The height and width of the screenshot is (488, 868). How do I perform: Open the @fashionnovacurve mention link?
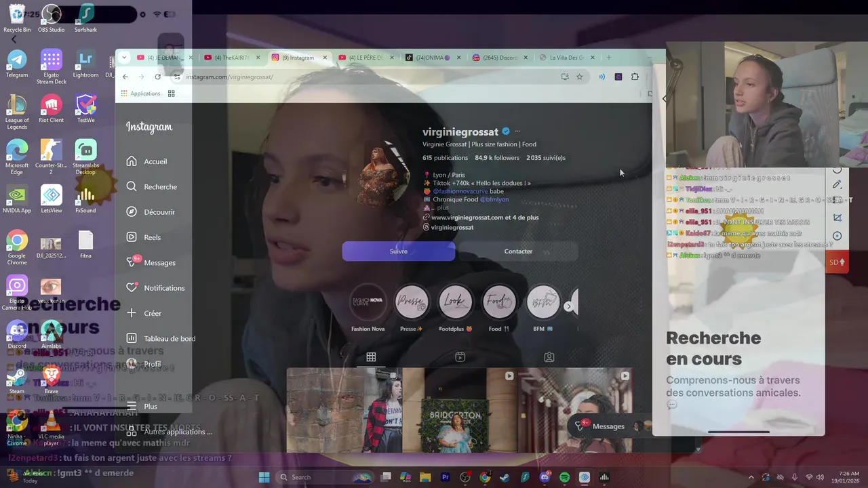460,191
